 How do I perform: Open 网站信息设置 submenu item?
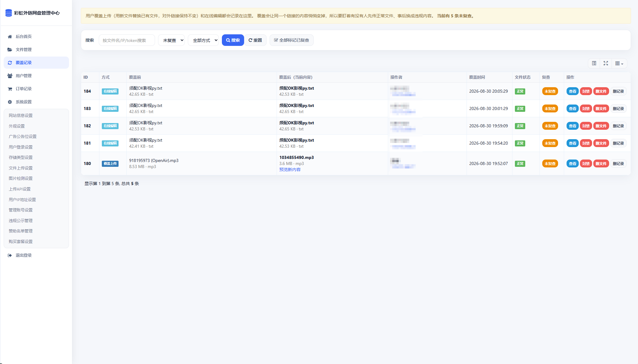[21, 115]
